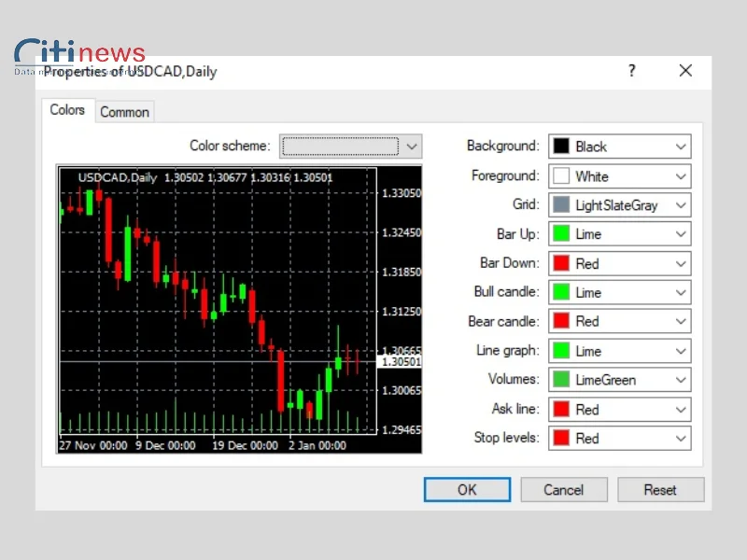Click the help question mark icon

632,71
